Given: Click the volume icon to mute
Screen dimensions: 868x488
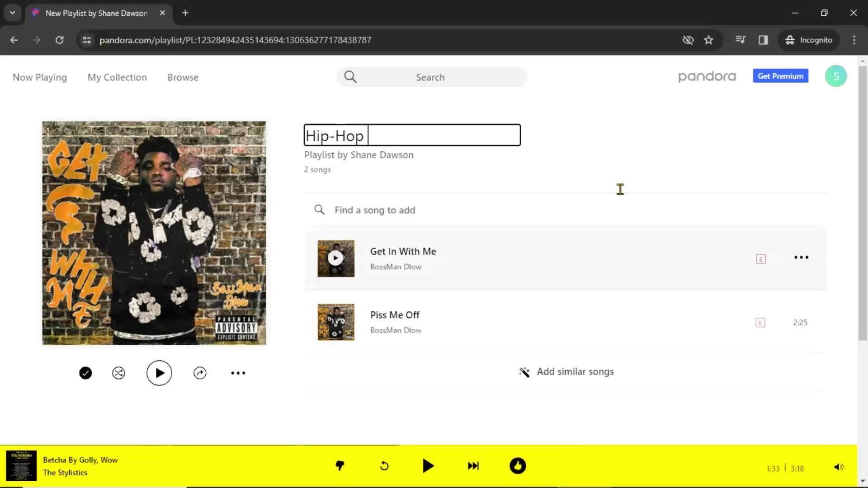Looking at the screenshot, I should pos(839,467).
